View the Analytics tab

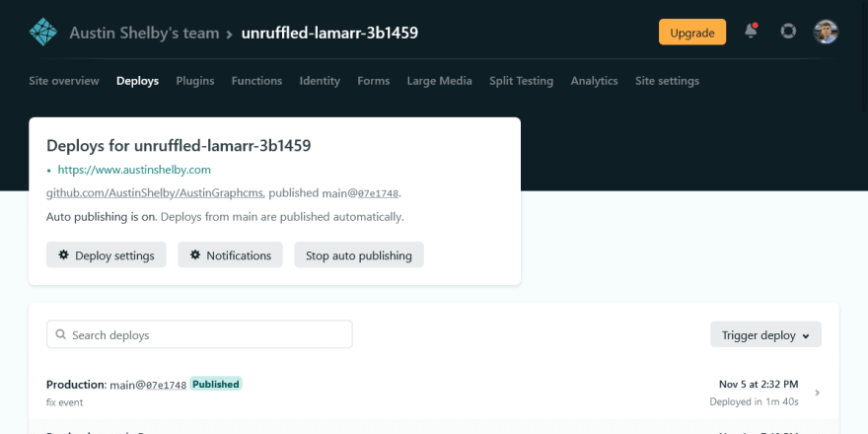pos(594,81)
